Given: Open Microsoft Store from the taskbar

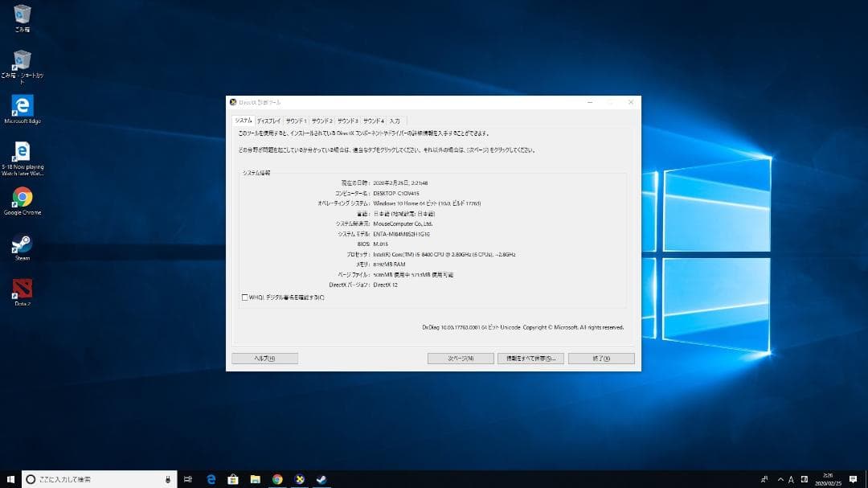Looking at the screenshot, I should click(232, 478).
